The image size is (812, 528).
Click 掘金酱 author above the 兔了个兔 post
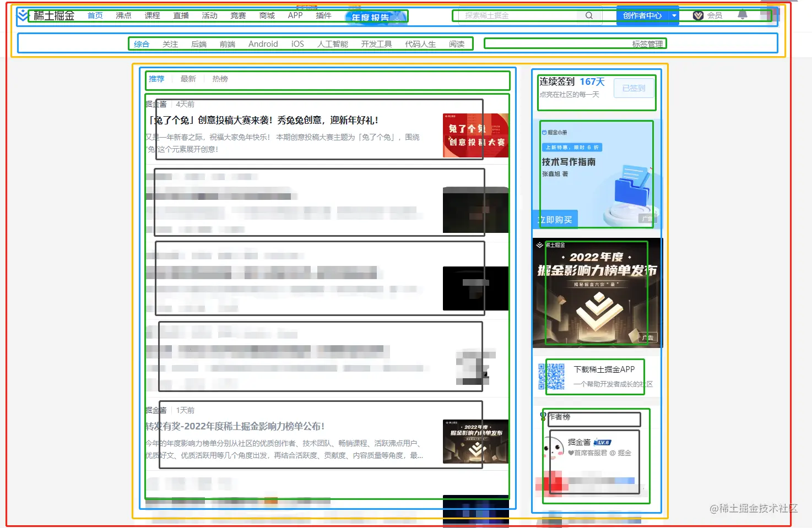156,104
